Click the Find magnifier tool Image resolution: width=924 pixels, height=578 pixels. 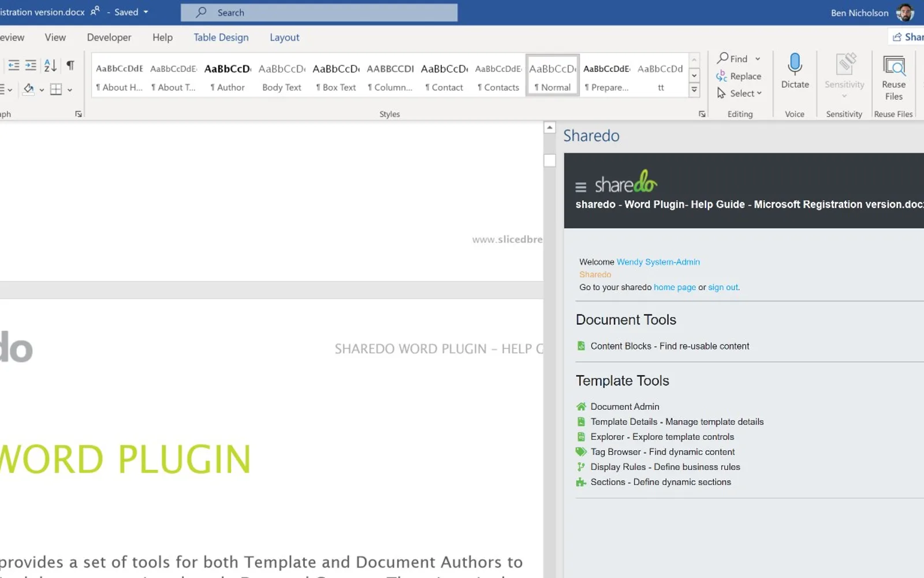click(732, 58)
